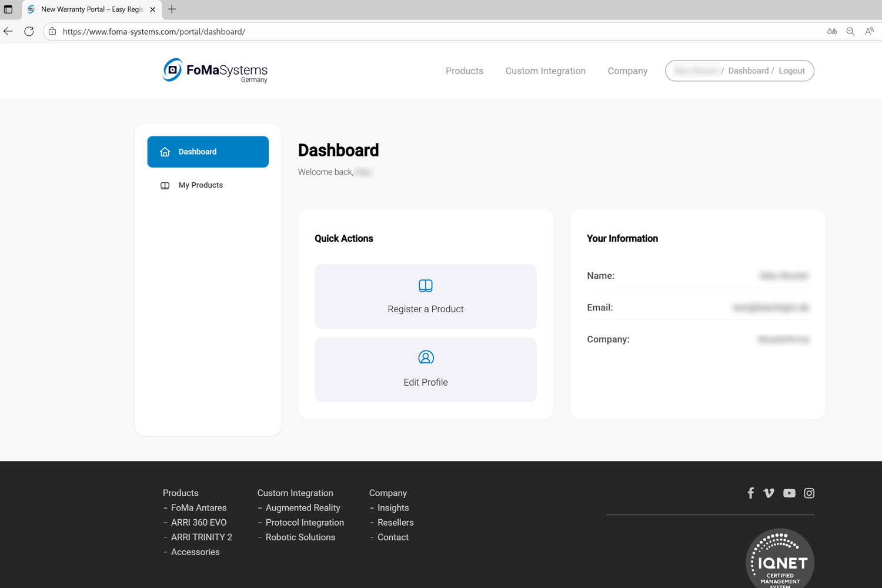The height and width of the screenshot is (588, 882).
Task: Click the FoMaSystems logo
Action: coord(215,71)
